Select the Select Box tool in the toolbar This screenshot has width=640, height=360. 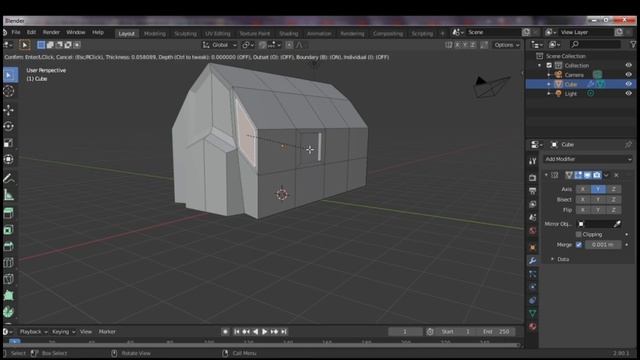(9, 75)
